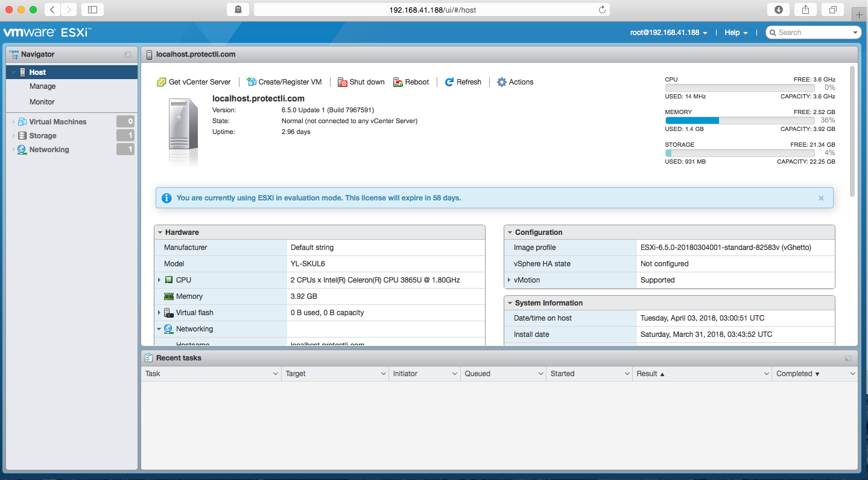
Task: Go back with Safari back arrow
Action: (52, 10)
